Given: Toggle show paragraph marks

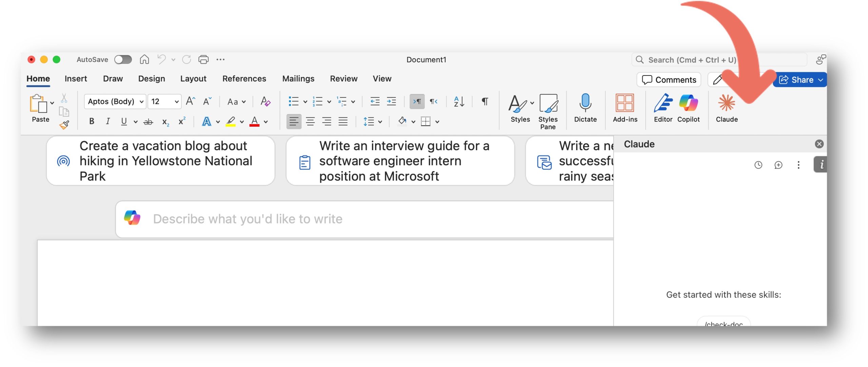Looking at the screenshot, I should [x=485, y=101].
